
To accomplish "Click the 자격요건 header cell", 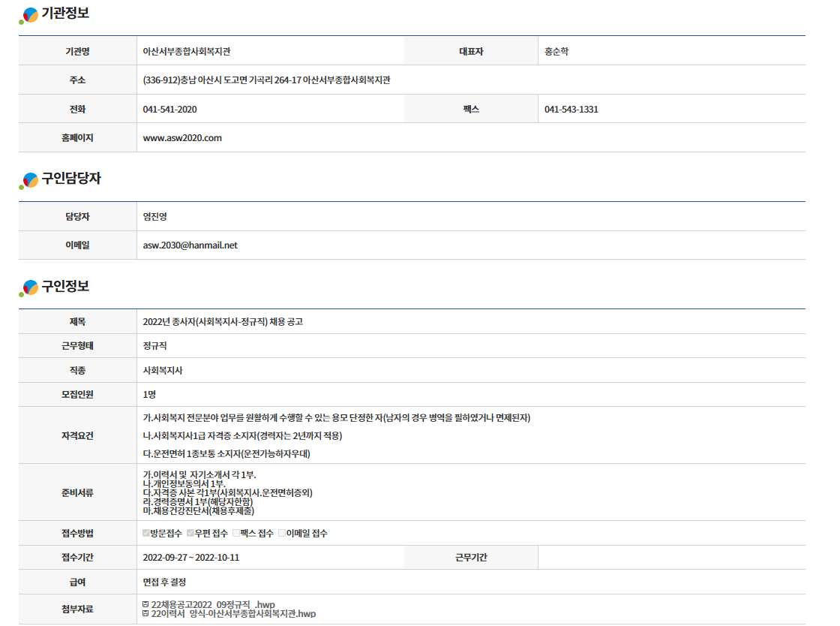I will (x=78, y=436).
